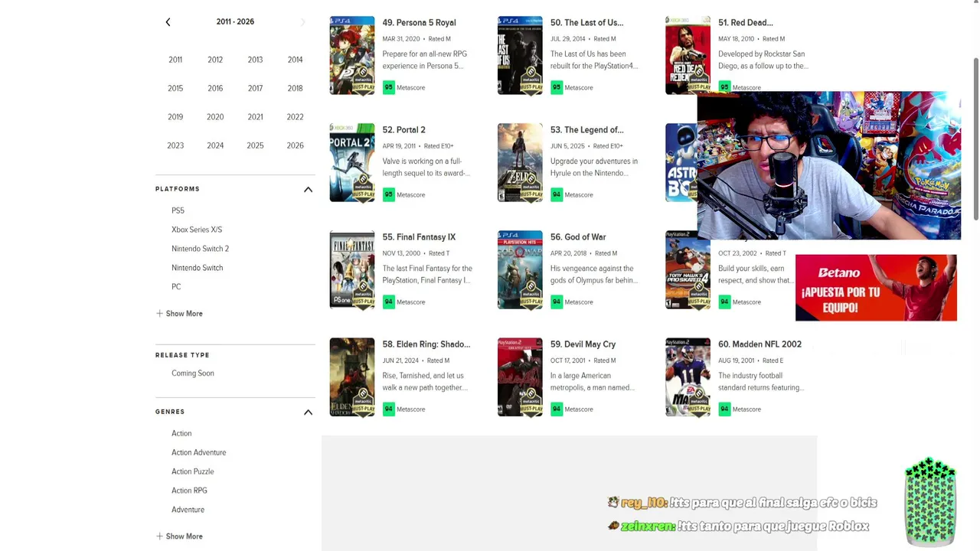Click The Legend of Zelda Metascore badge

click(557, 195)
